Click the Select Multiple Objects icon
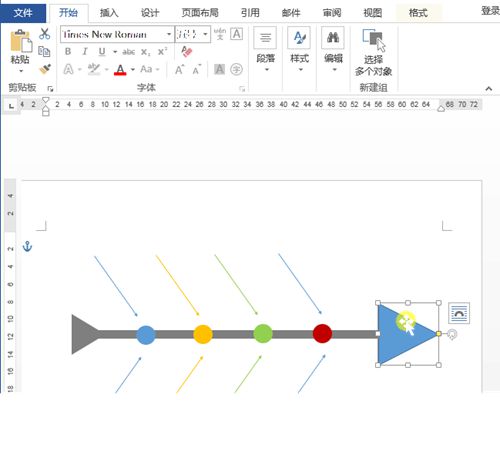This screenshot has width=500, height=471. [373, 40]
